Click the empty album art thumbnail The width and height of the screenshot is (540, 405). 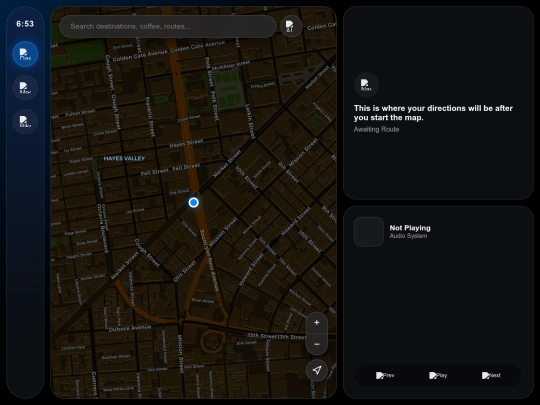(x=369, y=232)
